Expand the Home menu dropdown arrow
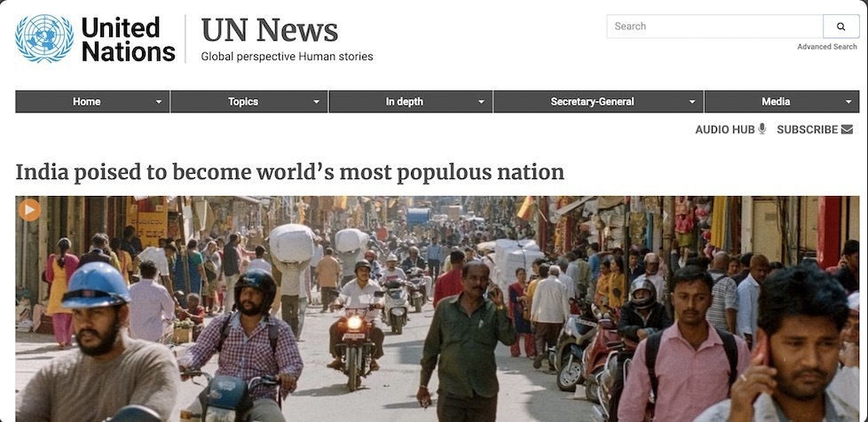Viewport: 868px width, 422px height. click(159, 102)
